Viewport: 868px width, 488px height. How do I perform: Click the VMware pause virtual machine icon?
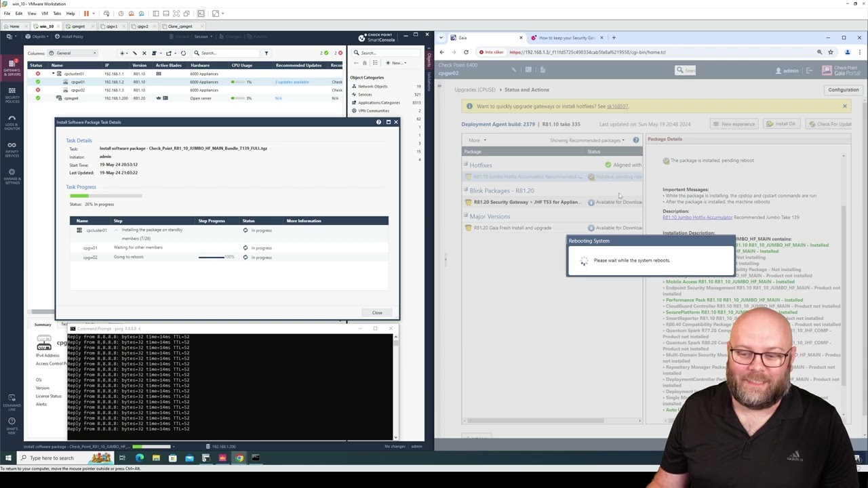pos(86,14)
